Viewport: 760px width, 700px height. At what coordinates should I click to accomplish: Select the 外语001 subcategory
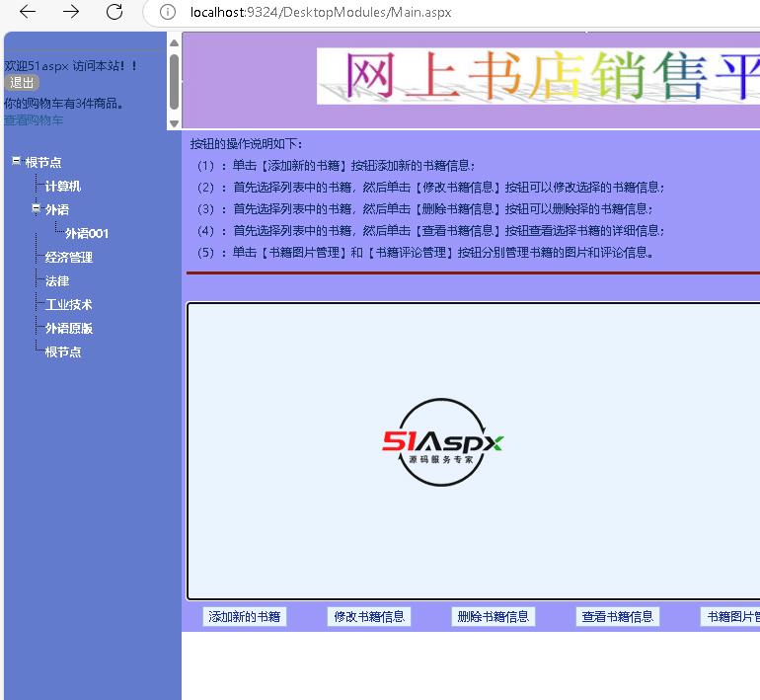[86, 234]
